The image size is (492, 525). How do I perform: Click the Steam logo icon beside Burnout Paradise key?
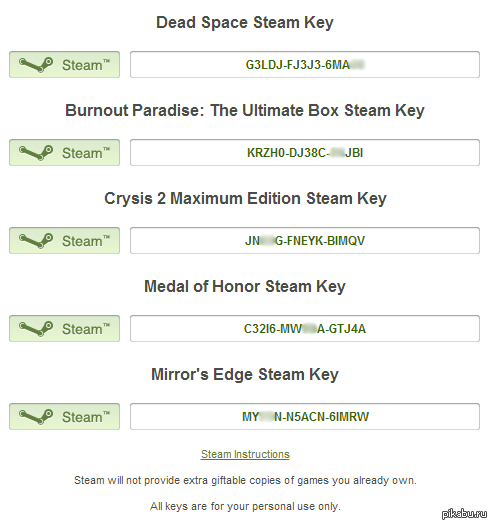36,153
